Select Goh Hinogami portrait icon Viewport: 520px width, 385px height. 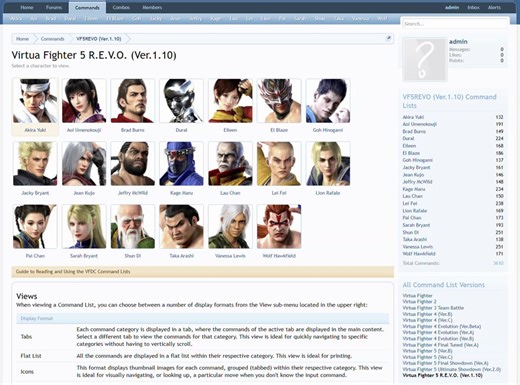[328, 101]
